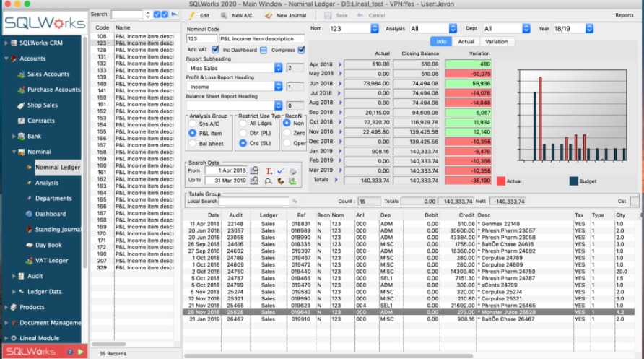Click the blue arrow beside Totals
The image size is (644, 359).
(336, 180)
